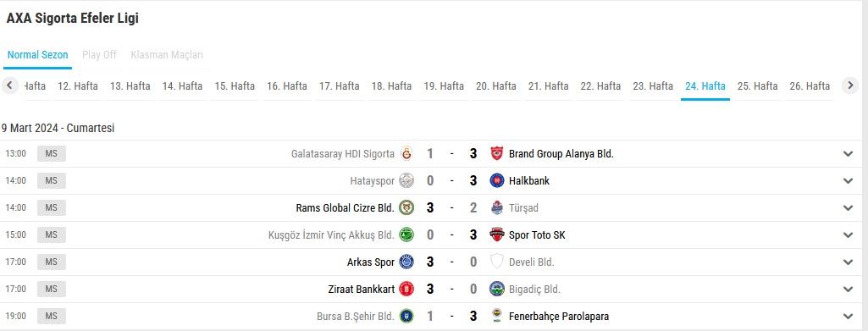Click the Brand Group Alanya Bld. crest
The image size is (868, 331).
[x=497, y=153]
